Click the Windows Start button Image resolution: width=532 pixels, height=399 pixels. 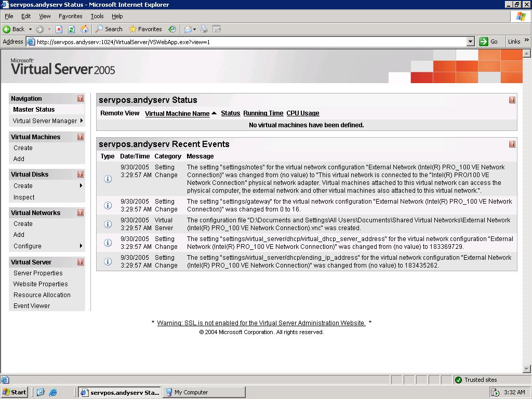tap(15, 392)
